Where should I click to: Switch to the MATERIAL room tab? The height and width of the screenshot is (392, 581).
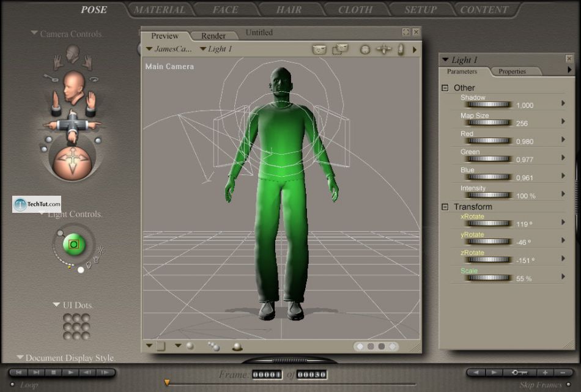coord(159,10)
